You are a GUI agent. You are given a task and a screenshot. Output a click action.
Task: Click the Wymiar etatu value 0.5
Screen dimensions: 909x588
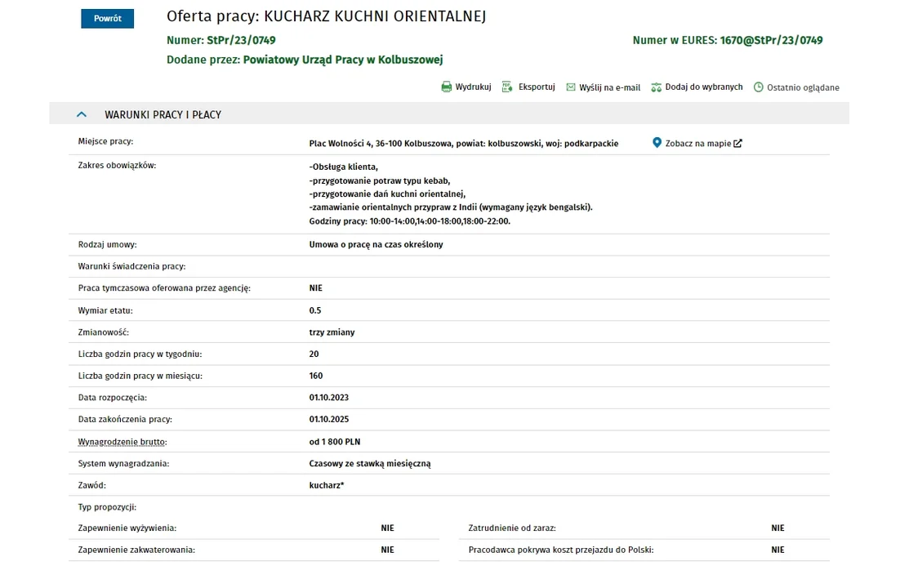[315, 311]
